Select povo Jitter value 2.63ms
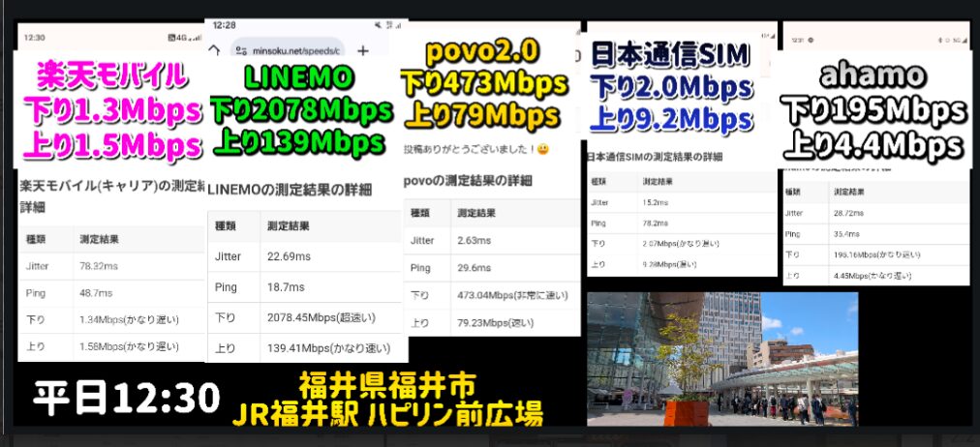Viewport: 980px width, 447px height. point(474,240)
